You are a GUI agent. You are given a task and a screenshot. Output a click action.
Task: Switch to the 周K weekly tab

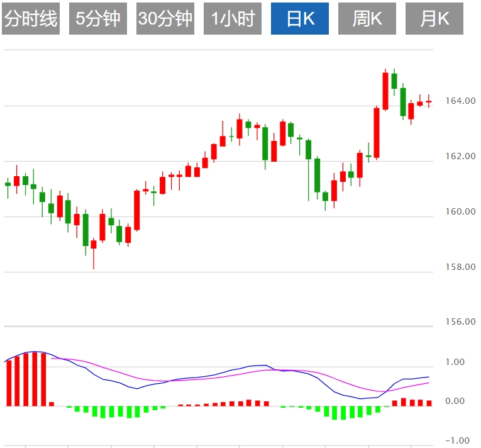pos(367,19)
